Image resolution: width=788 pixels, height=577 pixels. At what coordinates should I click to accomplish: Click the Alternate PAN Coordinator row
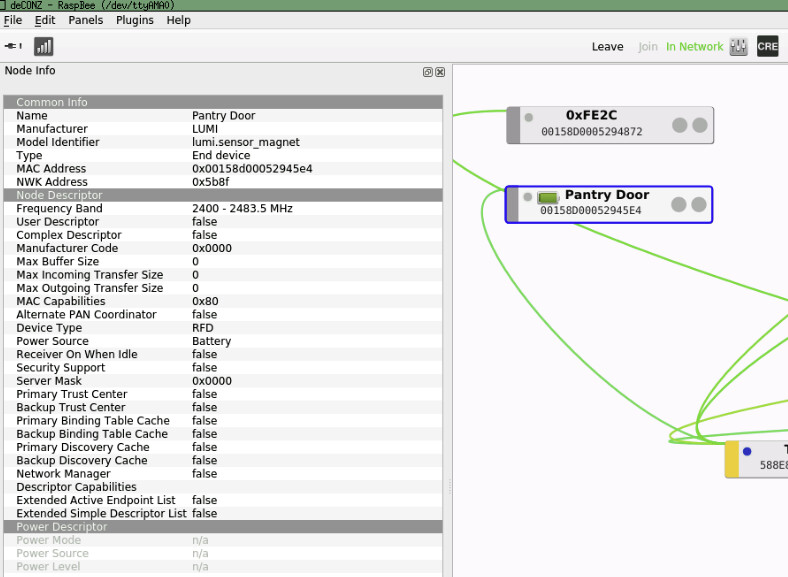[x=223, y=315]
